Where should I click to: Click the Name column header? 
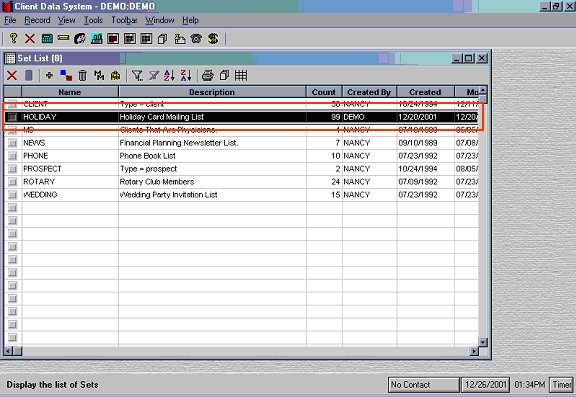(x=70, y=92)
